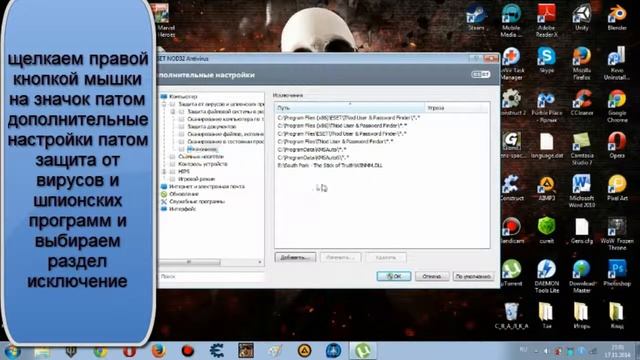Viewport: 640px width, 360px height.
Task: Launch DAEMON Tools Lite desktop shortcut
Action: pyautogui.click(x=547, y=276)
